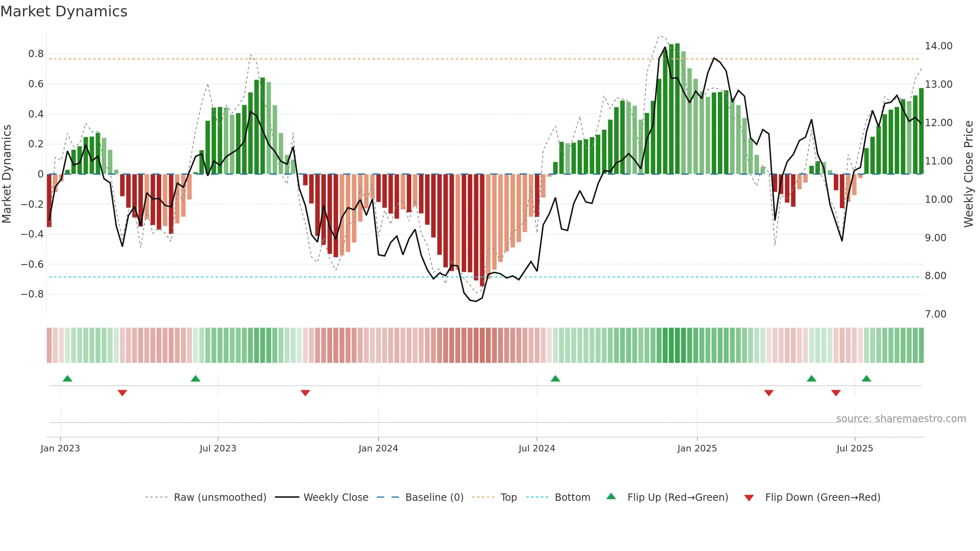The image size is (980, 551).
Task: Click the green flip-up marker just before Jul 2023
Action: 196,378
